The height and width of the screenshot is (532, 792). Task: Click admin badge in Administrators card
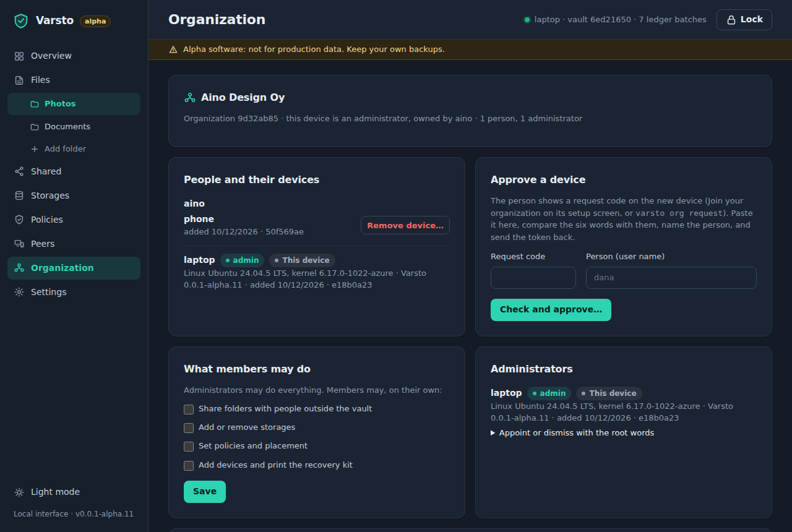[x=549, y=393]
